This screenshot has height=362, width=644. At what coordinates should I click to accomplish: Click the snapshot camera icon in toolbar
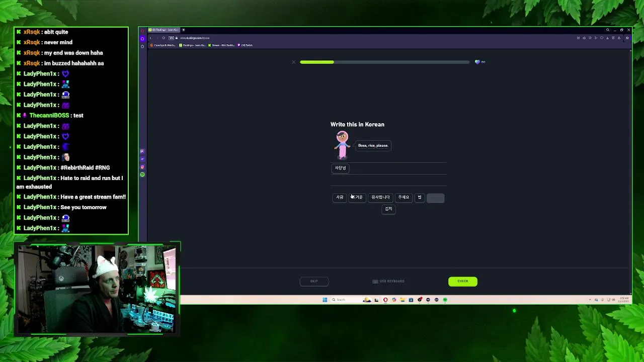pyautogui.click(x=584, y=38)
